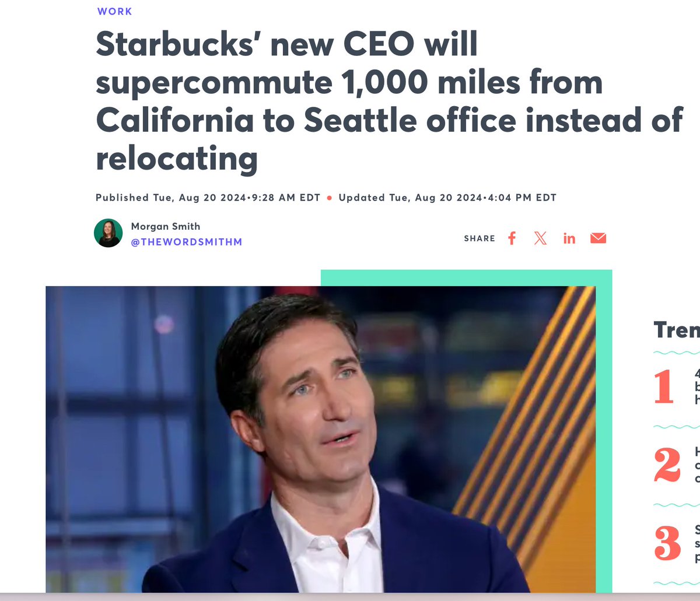Share the article on X
This screenshot has height=601, width=700.
(540, 238)
